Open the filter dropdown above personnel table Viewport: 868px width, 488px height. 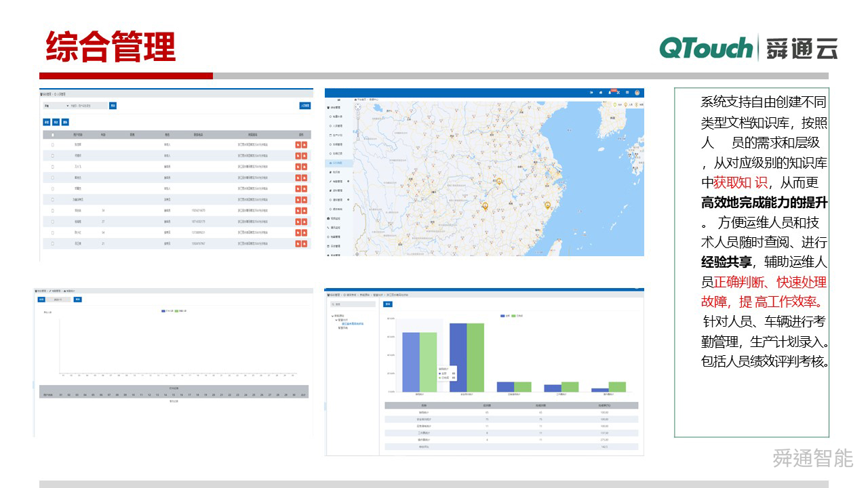56,106
